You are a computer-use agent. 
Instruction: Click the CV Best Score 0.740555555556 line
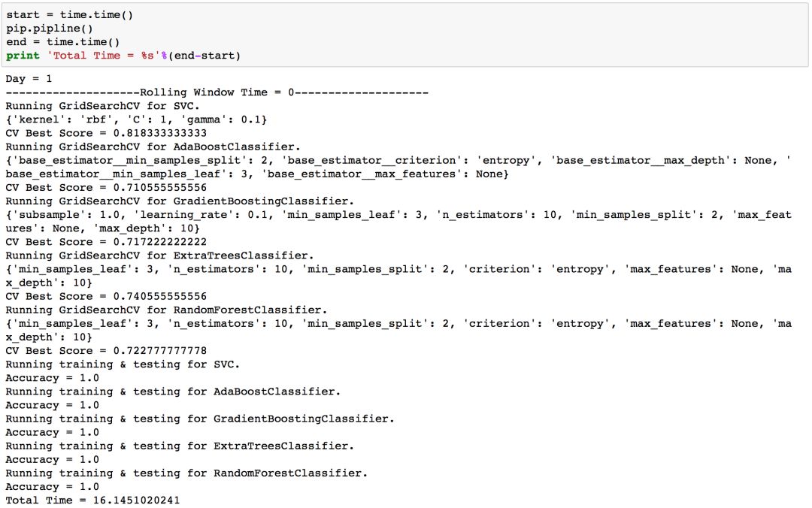pyautogui.click(x=106, y=296)
